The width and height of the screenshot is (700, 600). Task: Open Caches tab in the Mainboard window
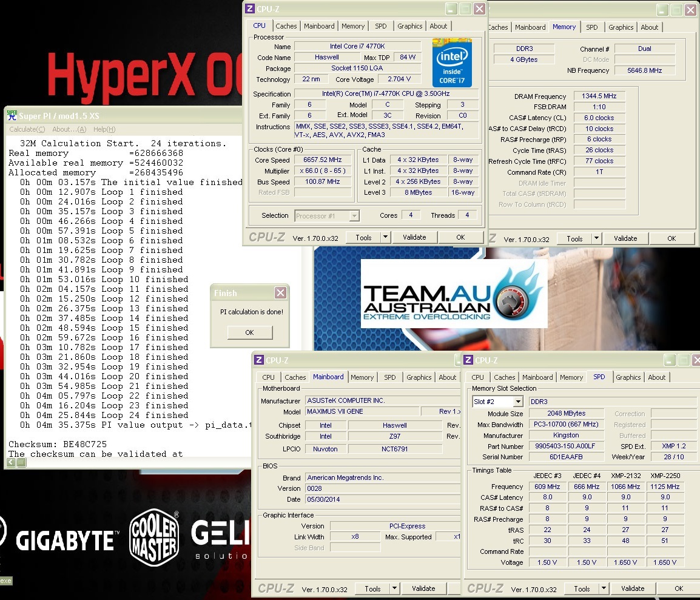pyautogui.click(x=295, y=377)
